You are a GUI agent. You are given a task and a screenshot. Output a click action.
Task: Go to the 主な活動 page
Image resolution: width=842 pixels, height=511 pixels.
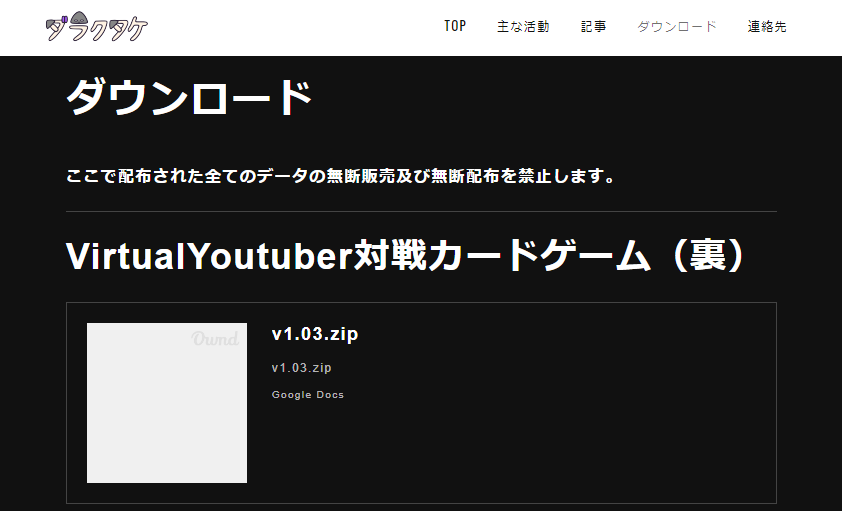(523, 26)
